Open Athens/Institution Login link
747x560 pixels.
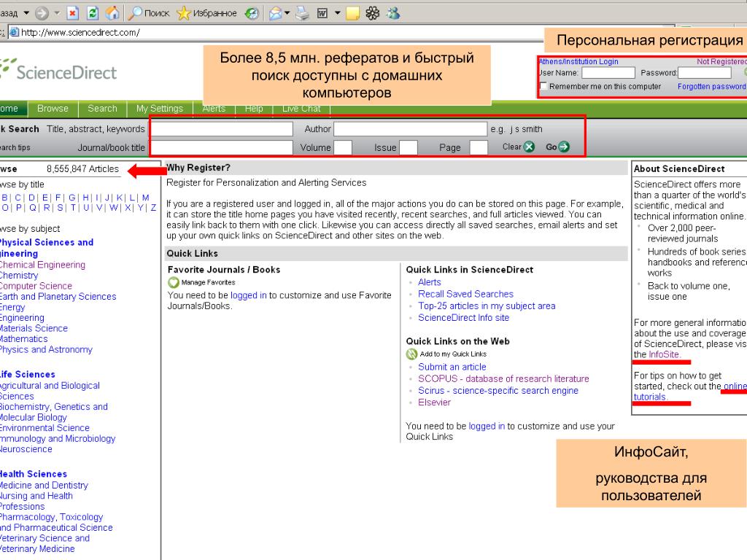coord(578,61)
